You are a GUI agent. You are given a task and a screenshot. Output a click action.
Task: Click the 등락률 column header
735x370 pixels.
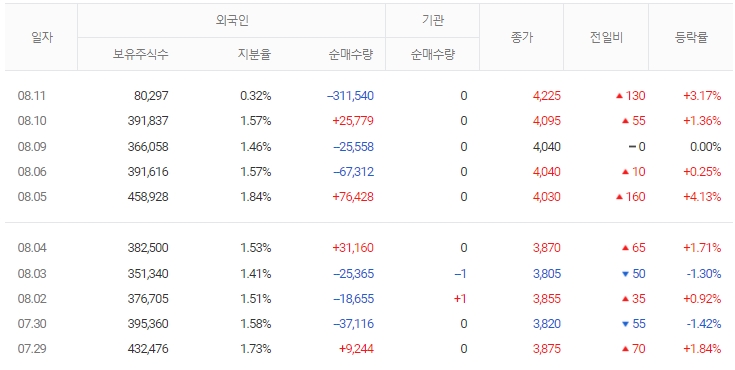[691, 37]
